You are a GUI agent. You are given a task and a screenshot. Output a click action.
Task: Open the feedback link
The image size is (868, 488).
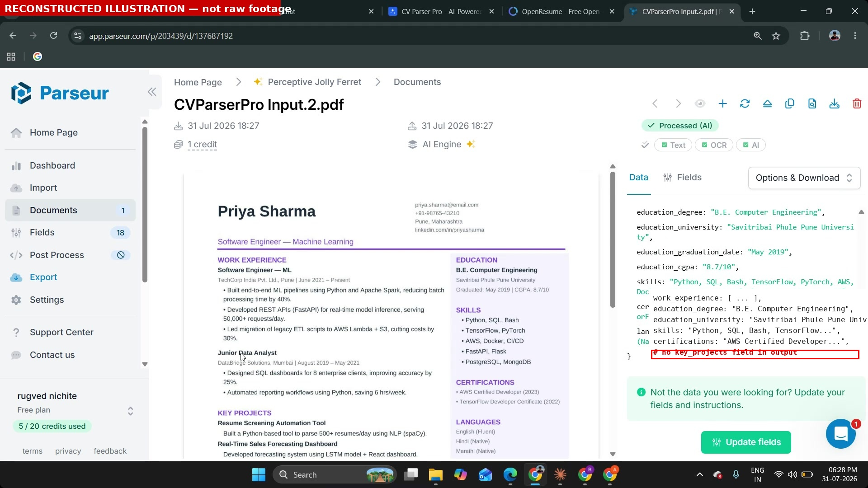coord(110,451)
